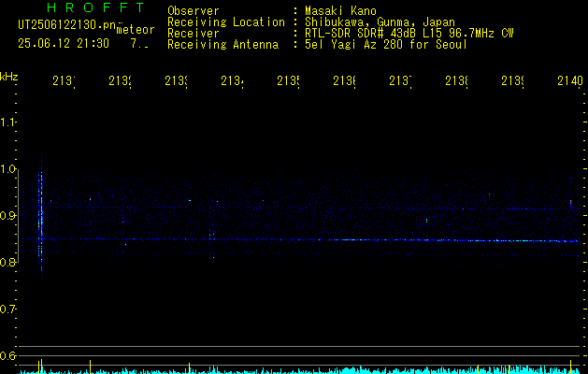Click the 2140 time axis label
Viewport: 588px width, 374px height.
pos(570,80)
